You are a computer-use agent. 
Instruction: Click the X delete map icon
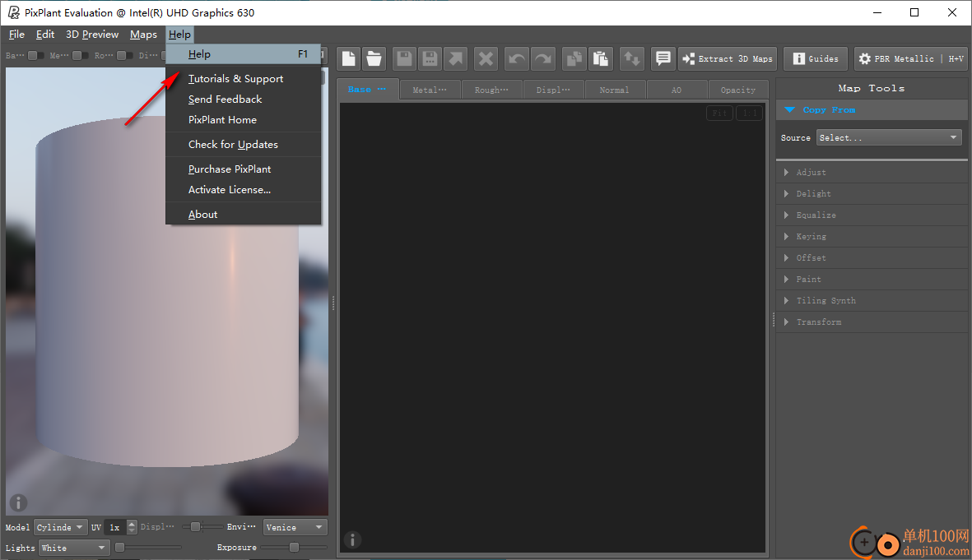(x=486, y=59)
